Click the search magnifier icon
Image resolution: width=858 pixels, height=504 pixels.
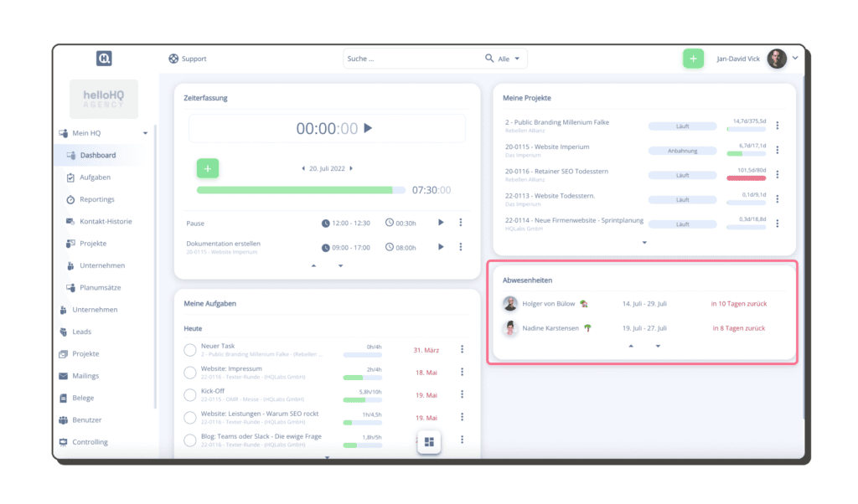pos(489,59)
